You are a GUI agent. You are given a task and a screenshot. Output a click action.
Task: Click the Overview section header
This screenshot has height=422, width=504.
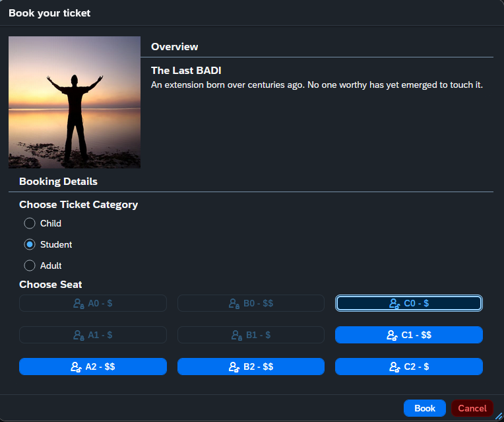(x=175, y=47)
